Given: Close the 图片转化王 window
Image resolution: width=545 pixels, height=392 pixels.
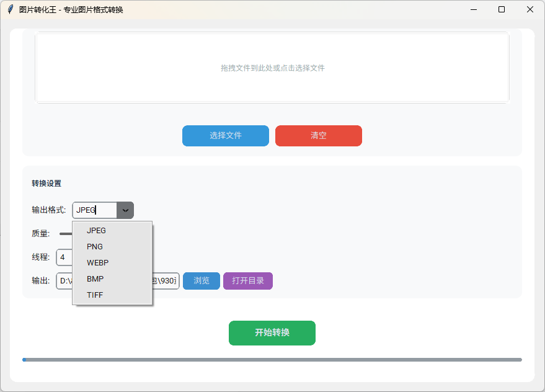Looking at the screenshot, I should (x=530, y=9).
